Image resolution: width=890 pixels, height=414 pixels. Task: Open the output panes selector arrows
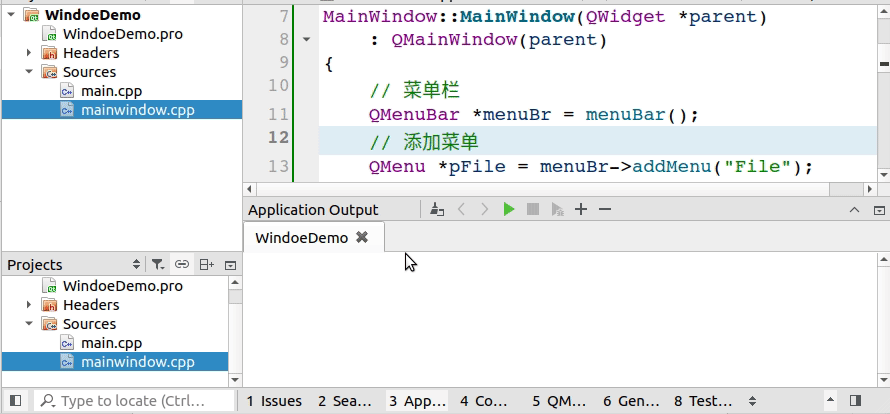click(x=752, y=401)
